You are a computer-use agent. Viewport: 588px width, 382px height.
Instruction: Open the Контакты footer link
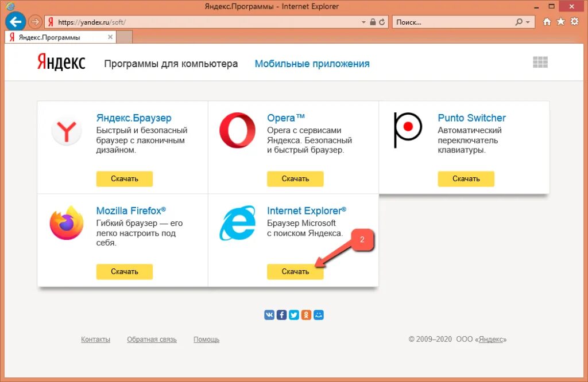pyautogui.click(x=96, y=340)
